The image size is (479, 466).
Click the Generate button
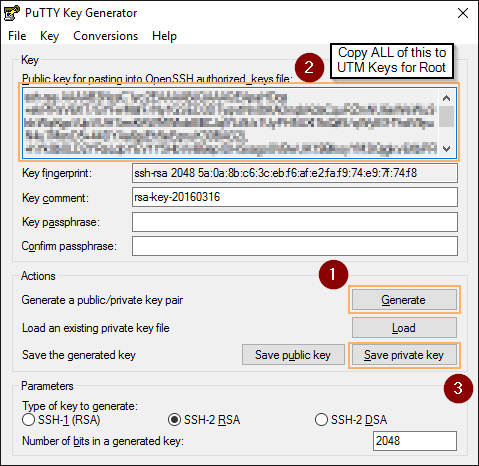click(x=404, y=300)
